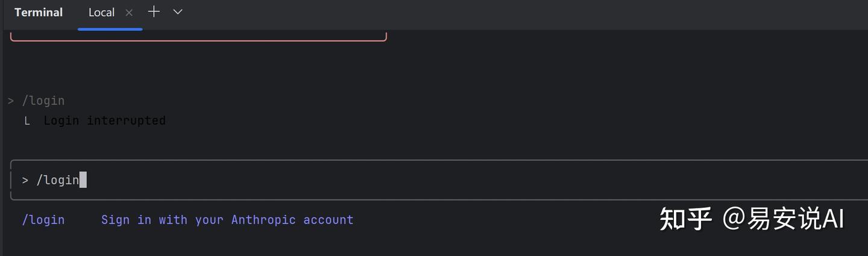Click the L-shaped connector before Login interrupted
Screen dimensions: 868x256
pyautogui.click(x=27, y=121)
